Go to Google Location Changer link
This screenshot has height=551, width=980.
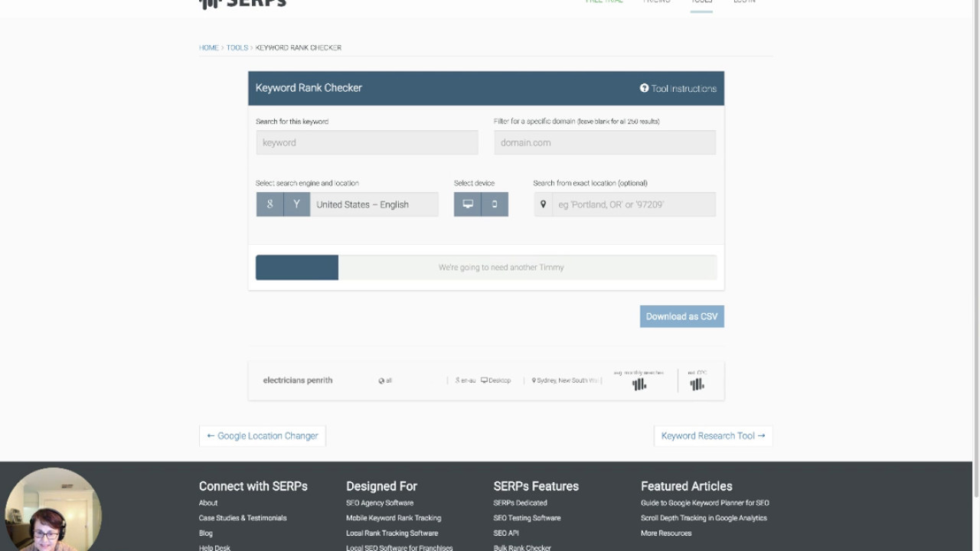point(263,435)
